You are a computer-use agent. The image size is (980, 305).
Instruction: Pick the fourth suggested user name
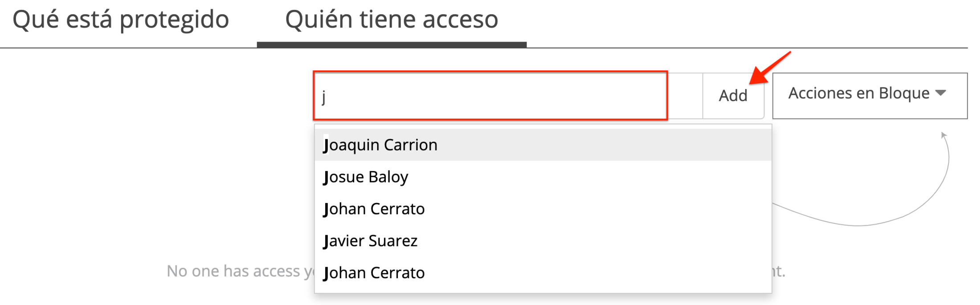370,241
